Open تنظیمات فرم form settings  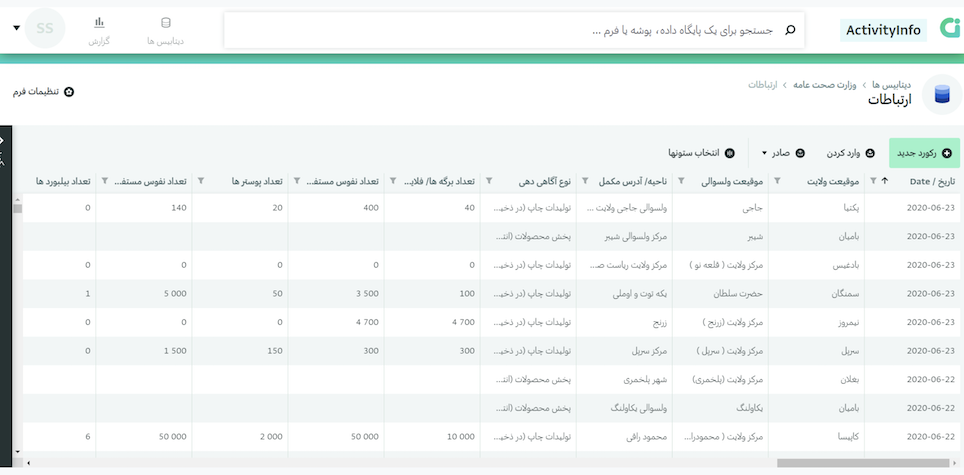[44, 92]
